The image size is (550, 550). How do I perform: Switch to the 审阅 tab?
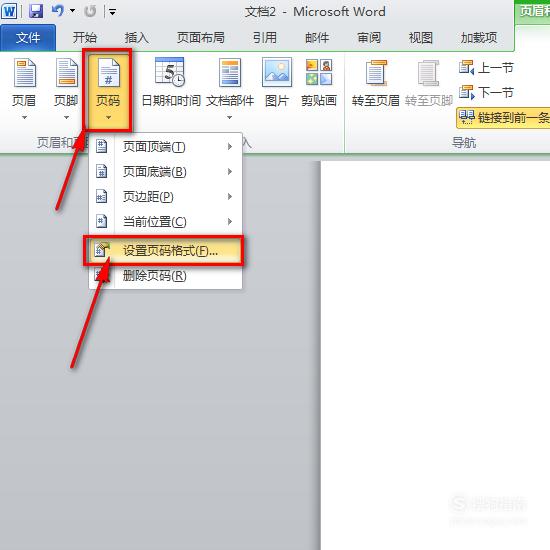tap(369, 37)
